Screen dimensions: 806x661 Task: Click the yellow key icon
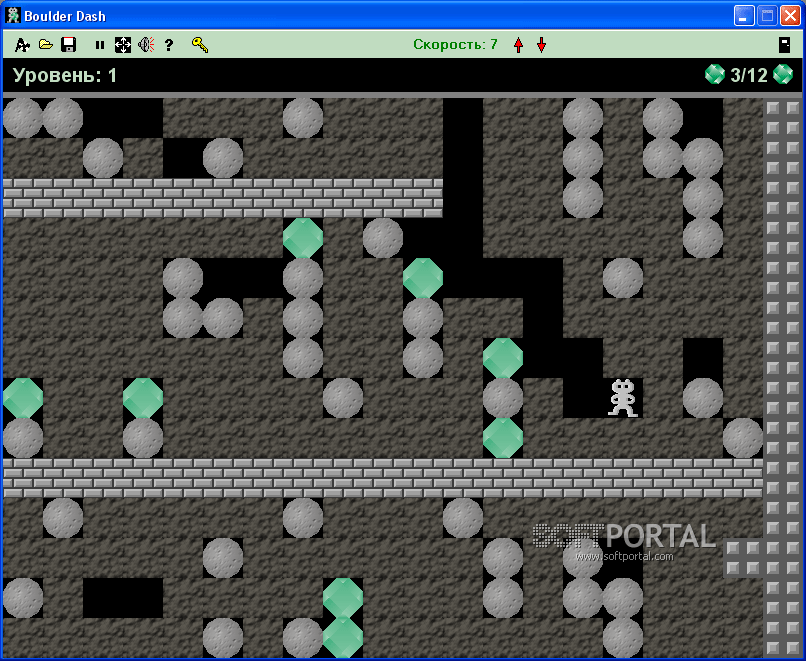click(x=199, y=45)
